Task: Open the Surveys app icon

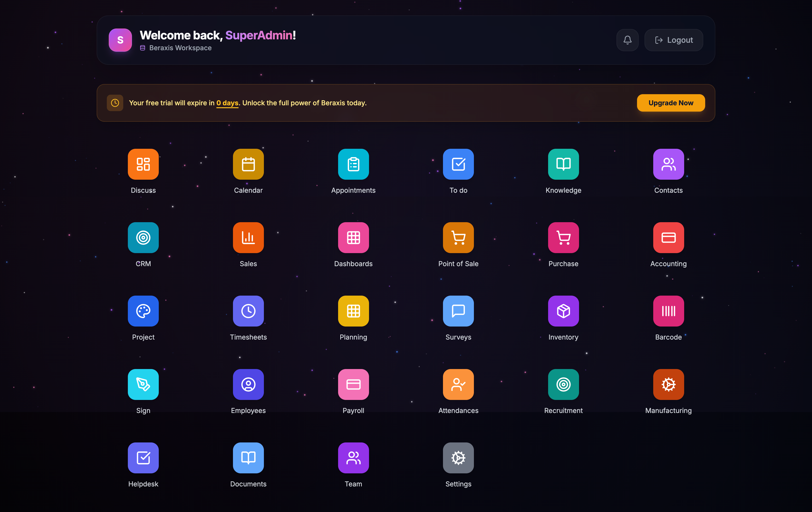Action: click(458, 311)
